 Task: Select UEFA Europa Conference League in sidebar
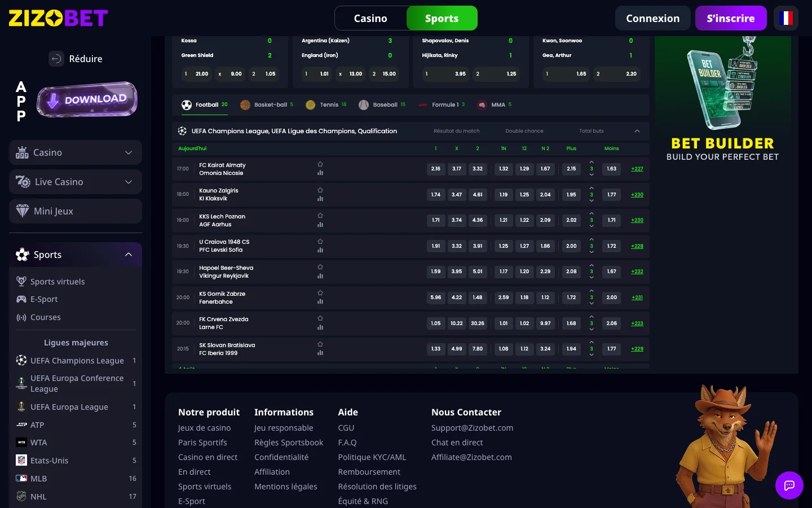click(76, 383)
